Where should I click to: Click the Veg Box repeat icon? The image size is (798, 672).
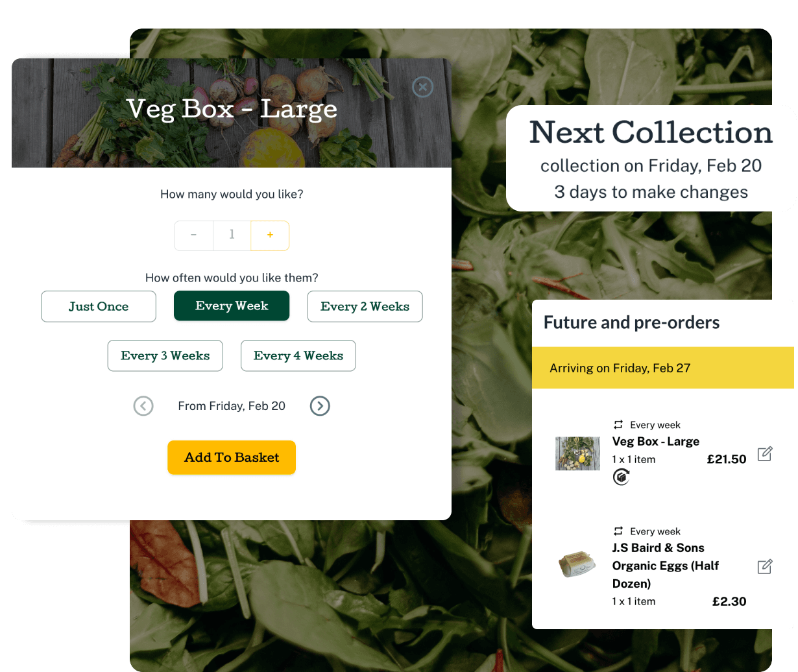pos(618,425)
